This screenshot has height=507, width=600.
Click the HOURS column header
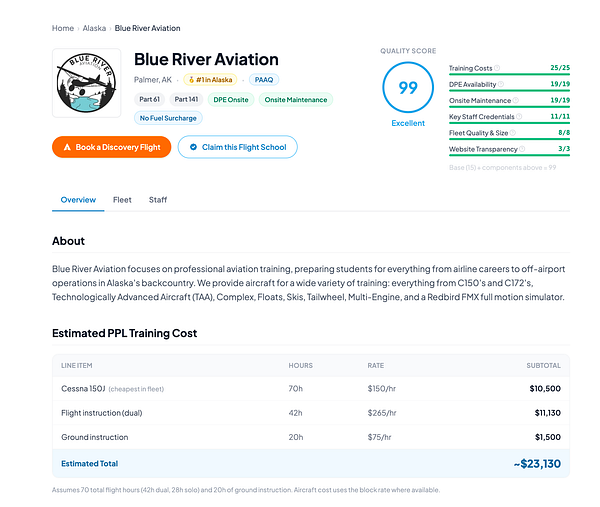tap(300, 365)
